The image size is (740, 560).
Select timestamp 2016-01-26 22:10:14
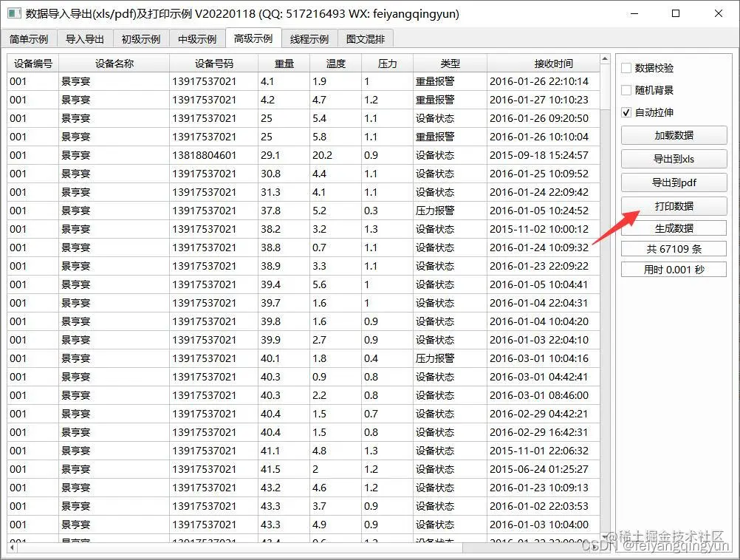click(544, 81)
